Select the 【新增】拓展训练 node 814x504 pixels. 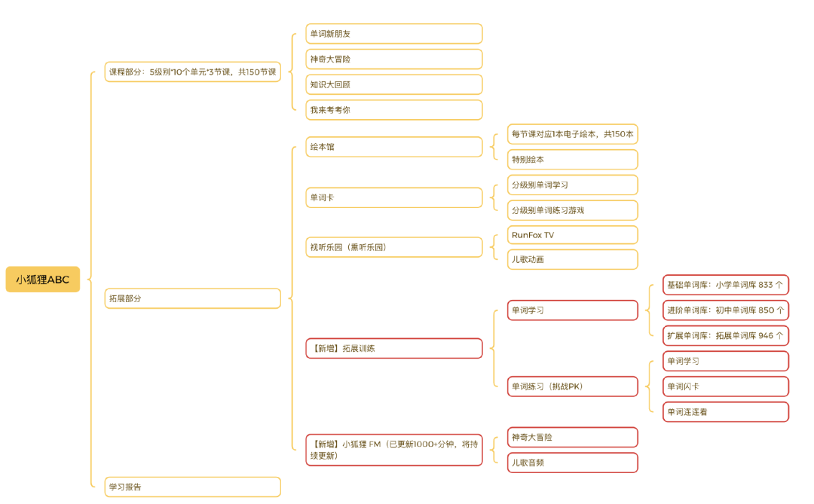point(393,348)
